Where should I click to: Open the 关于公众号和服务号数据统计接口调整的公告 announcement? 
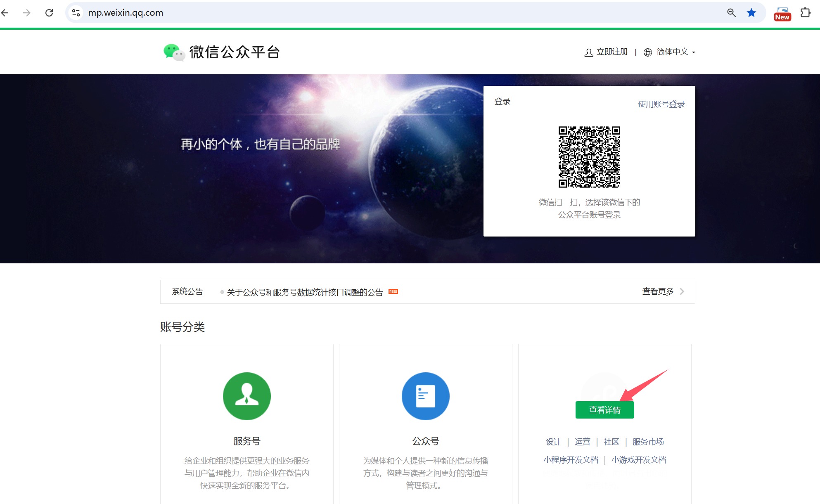[305, 292]
